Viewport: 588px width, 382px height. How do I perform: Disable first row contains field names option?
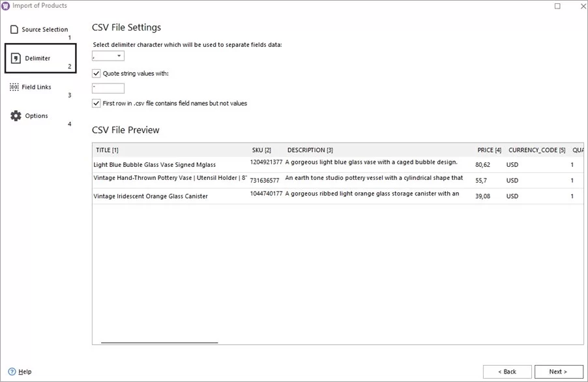point(96,103)
